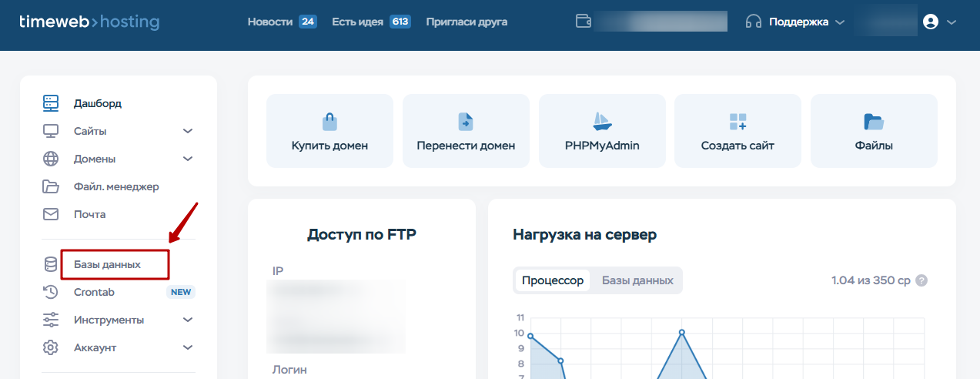980x379 pixels.
Task: Click the wallet balance icon in header
Action: [x=584, y=22]
